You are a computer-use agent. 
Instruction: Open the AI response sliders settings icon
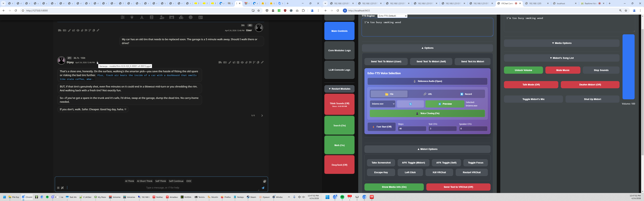point(122,17)
